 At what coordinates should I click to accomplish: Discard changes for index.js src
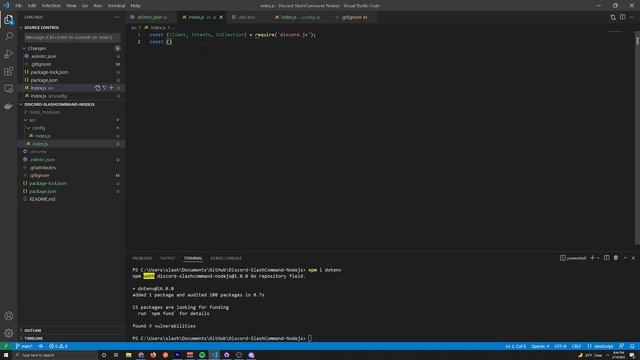(x=104, y=88)
